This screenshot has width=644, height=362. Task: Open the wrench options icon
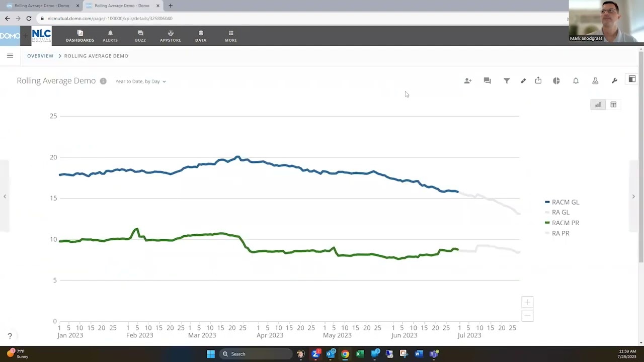614,80
